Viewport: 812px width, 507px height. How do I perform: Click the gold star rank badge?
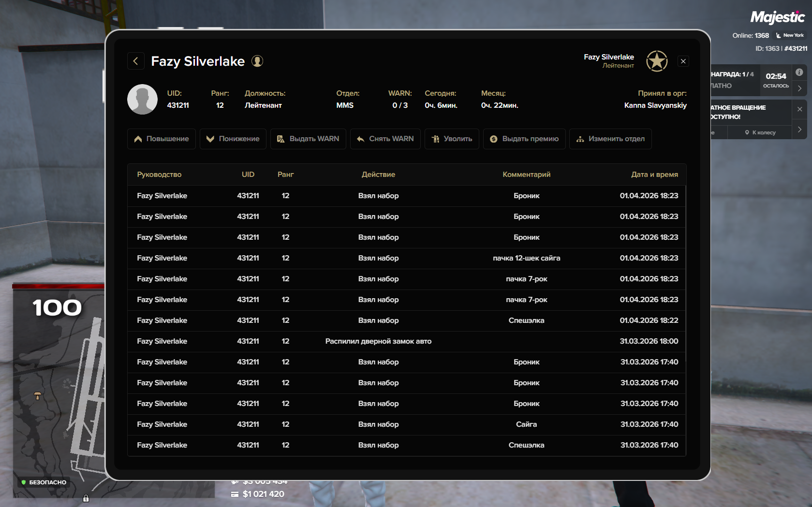pyautogui.click(x=657, y=61)
